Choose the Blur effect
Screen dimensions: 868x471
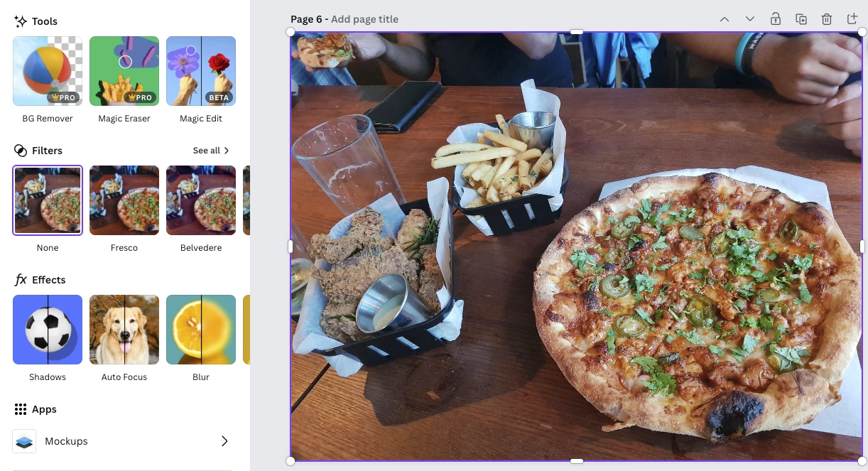201,330
